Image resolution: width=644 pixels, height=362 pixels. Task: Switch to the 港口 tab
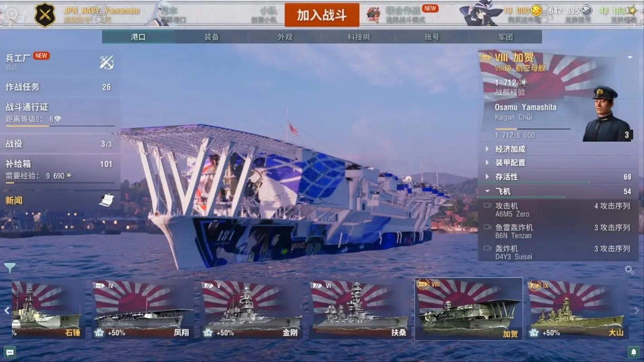pos(138,37)
